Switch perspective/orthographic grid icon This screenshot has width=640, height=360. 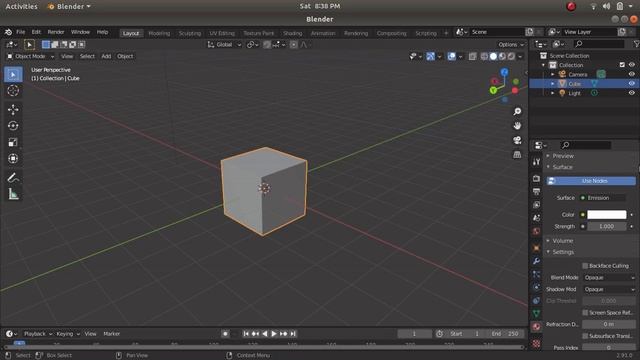coord(517,155)
